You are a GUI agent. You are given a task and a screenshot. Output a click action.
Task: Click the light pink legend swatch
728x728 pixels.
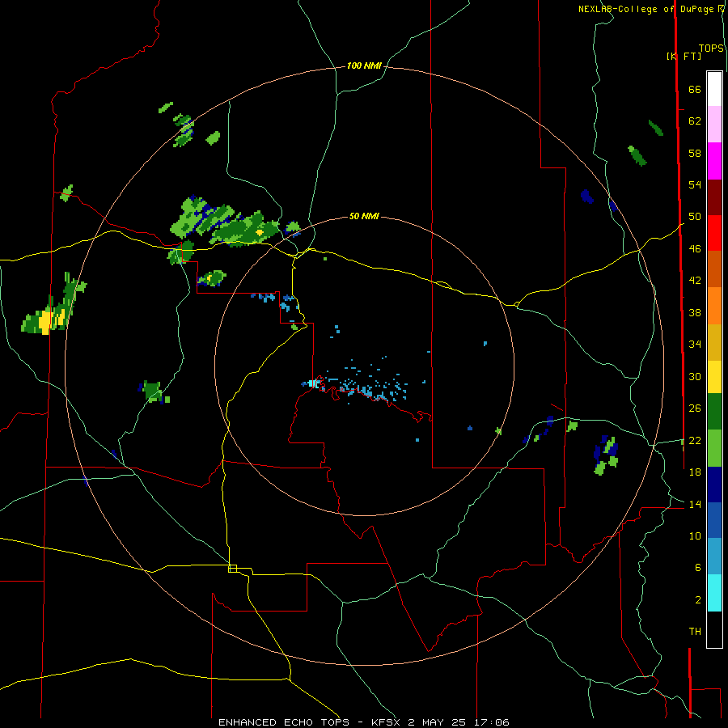click(x=714, y=125)
